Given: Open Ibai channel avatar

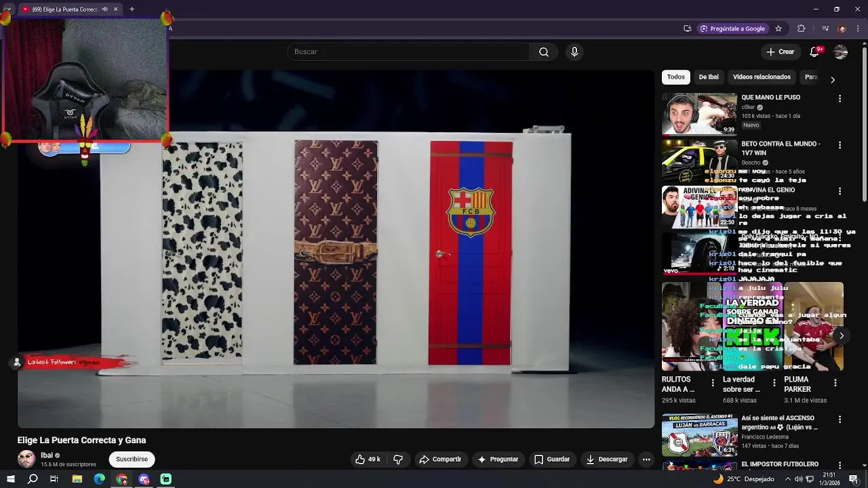Looking at the screenshot, I should coord(26,459).
